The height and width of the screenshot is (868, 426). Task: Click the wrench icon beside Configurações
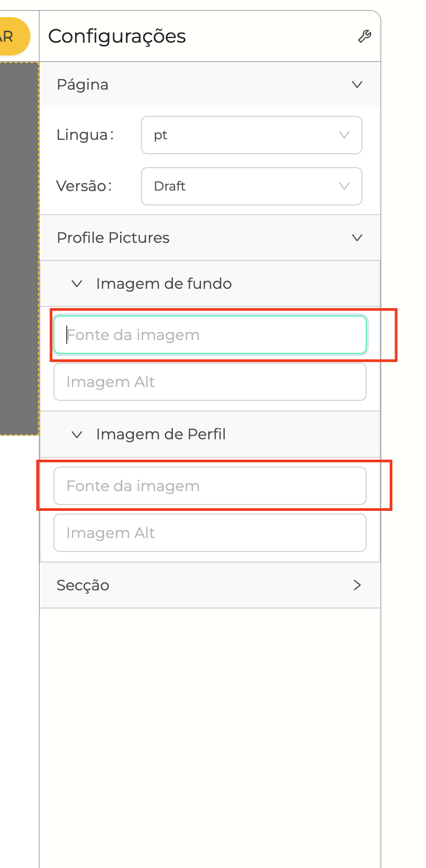click(365, 36)
